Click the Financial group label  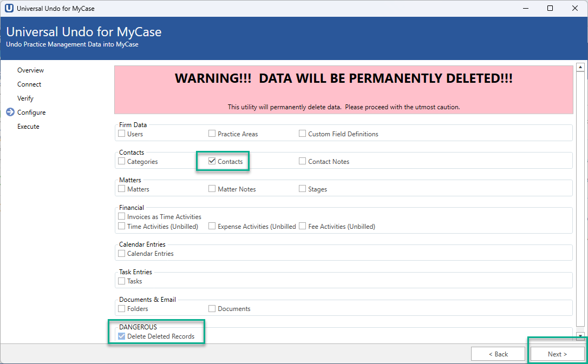[131, 208]
